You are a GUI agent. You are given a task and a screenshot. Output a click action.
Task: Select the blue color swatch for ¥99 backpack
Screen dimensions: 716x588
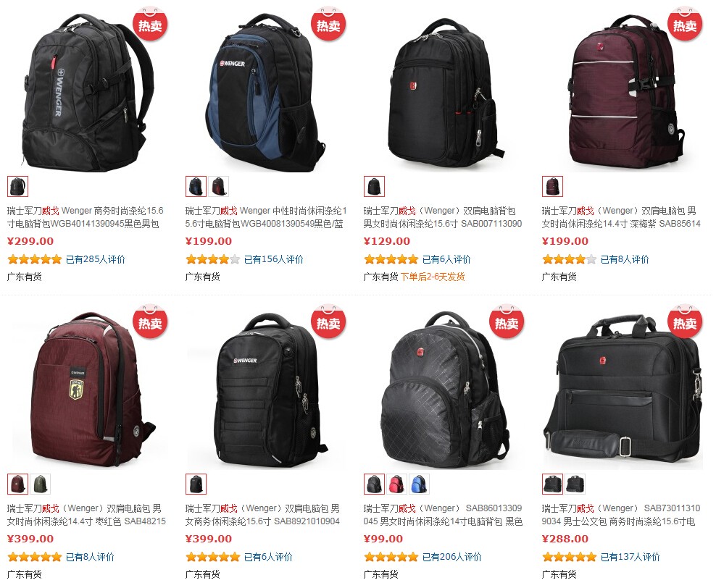click(418, 484)
